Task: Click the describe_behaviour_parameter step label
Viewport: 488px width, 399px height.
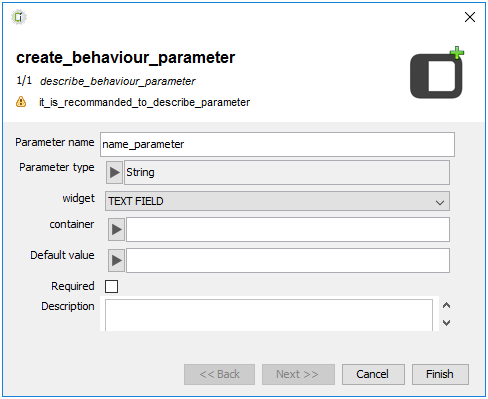Action: point(117,81)
